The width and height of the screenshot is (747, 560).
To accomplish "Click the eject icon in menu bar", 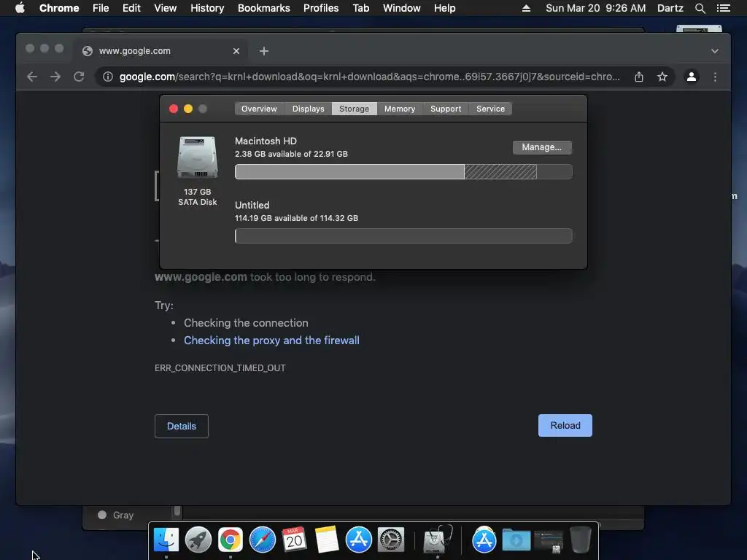I will tap(526, 8).
